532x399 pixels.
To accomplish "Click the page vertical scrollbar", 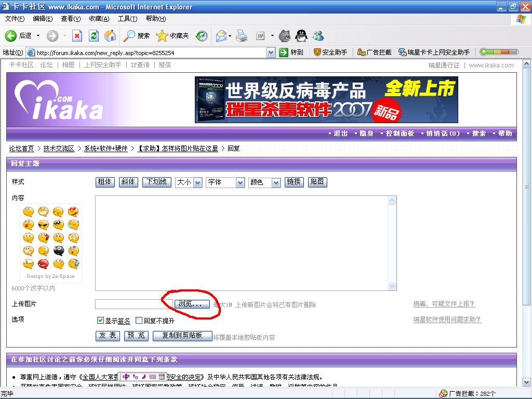I will coord(527,223).
